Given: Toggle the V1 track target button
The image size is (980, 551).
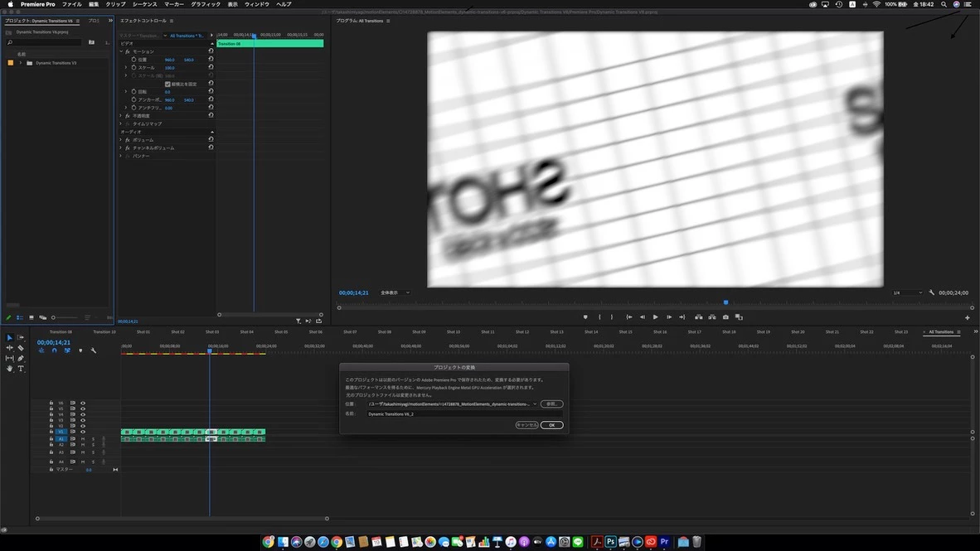Looking at the screenshot, I should click(x=61, y=432).
